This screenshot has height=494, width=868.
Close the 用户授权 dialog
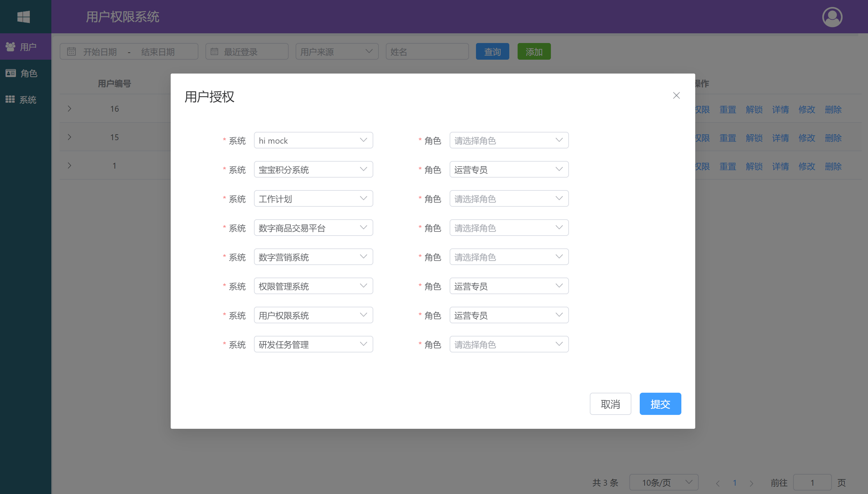[x=676, y=95]
